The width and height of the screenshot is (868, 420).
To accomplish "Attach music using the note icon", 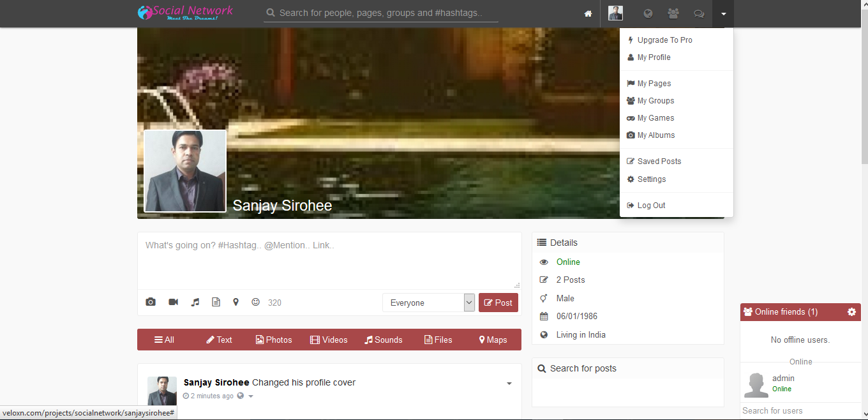I will tap(195, 302).
